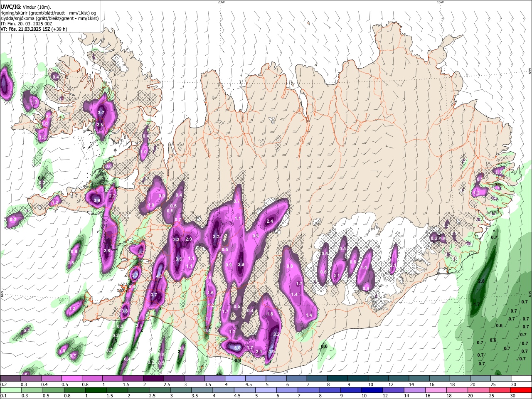Screen dimensions: 532x399
Task: Click the bright magenta 0.5–0.8 snow legend swatch
Action: (71, 378)
